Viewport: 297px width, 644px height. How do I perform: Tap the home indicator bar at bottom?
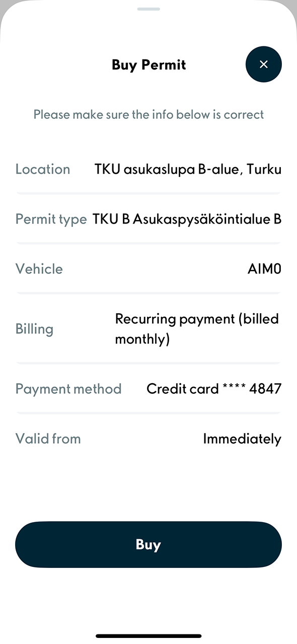click(148, 636)
